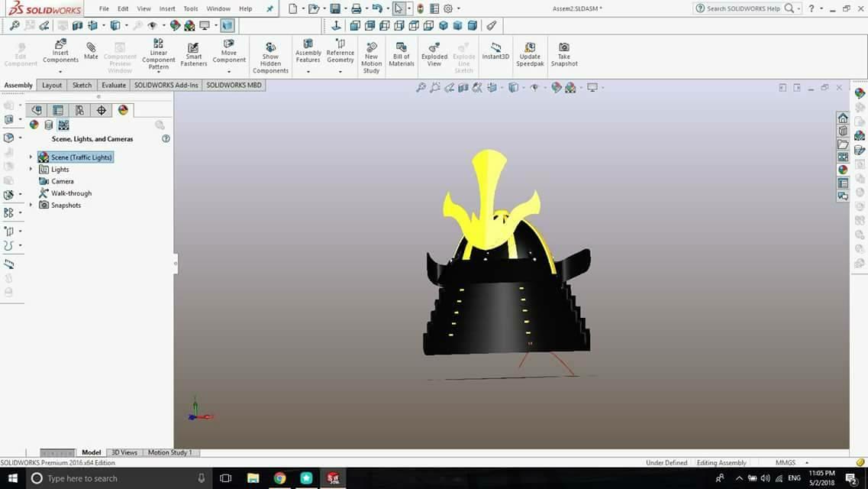The image size is (868, 489).
Task: Switch to the Layout tab
Action: (52, 86)
